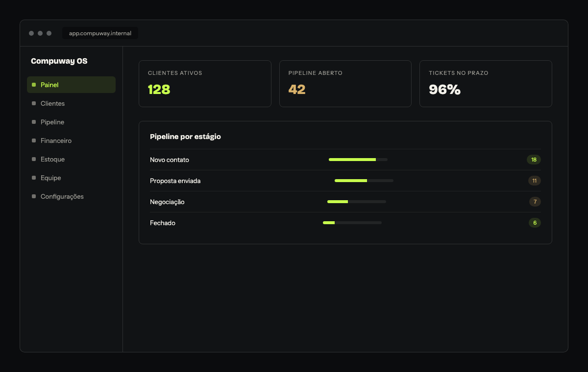Select the Tickets no Prazo 96% card
This screenshot has height=372, width=588.
click(486, 84)
